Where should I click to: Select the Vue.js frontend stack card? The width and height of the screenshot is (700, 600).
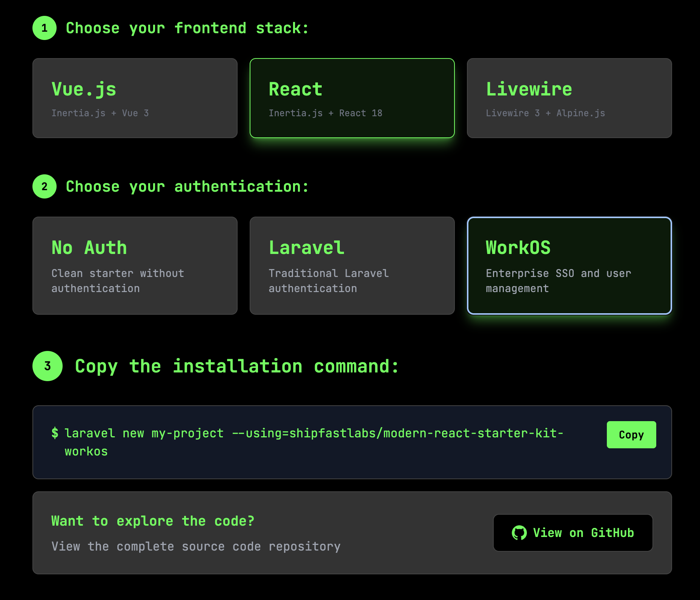click(x=135, y=98)
